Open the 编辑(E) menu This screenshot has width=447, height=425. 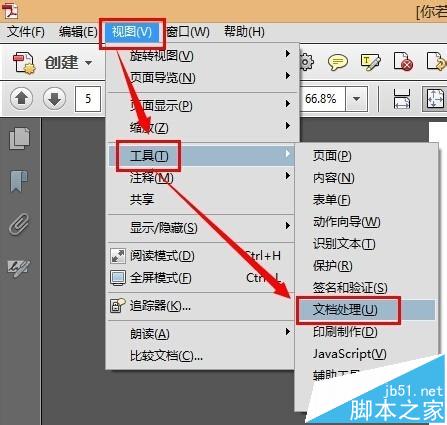[x=78, y=32]
